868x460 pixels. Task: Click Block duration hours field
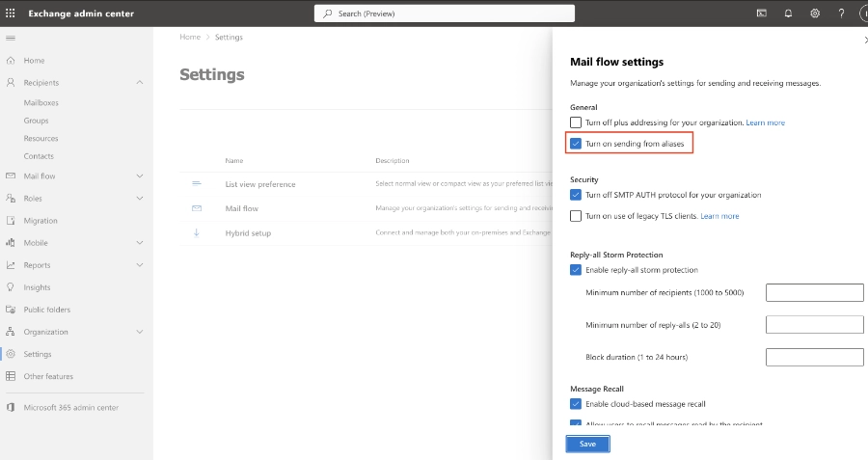click(x=814, y=357)
